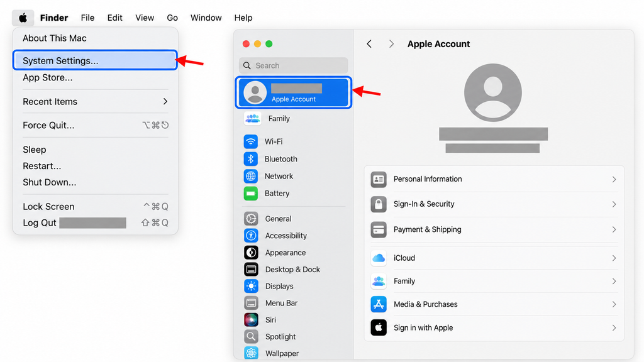Open the Edit menu
644x362 pixels.
pyautogui.click(x=114, y=18)
